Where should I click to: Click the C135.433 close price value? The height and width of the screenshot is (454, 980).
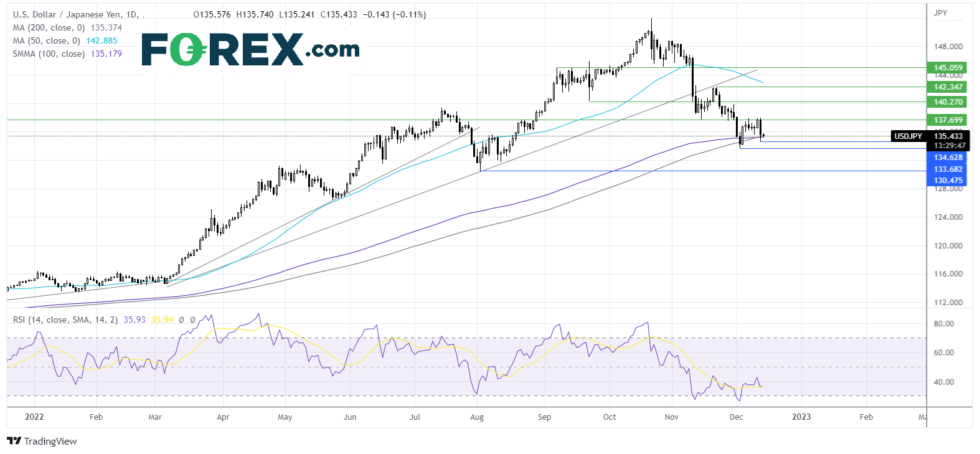click(339, 14)
